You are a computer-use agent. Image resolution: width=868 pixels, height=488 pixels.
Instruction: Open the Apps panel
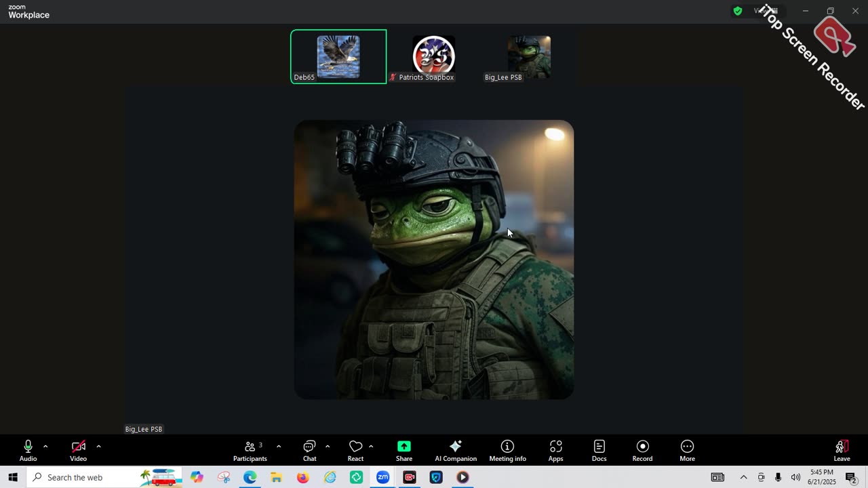556,450
